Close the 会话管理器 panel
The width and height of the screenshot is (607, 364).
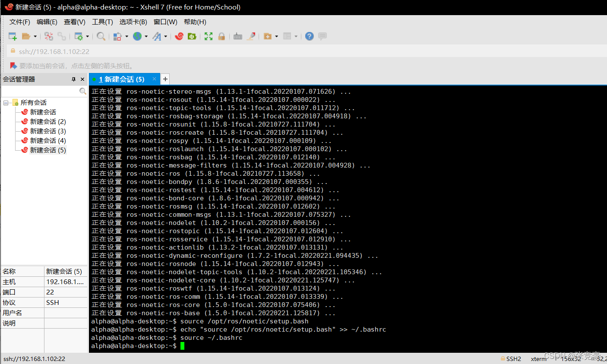[x=82, y=79]
